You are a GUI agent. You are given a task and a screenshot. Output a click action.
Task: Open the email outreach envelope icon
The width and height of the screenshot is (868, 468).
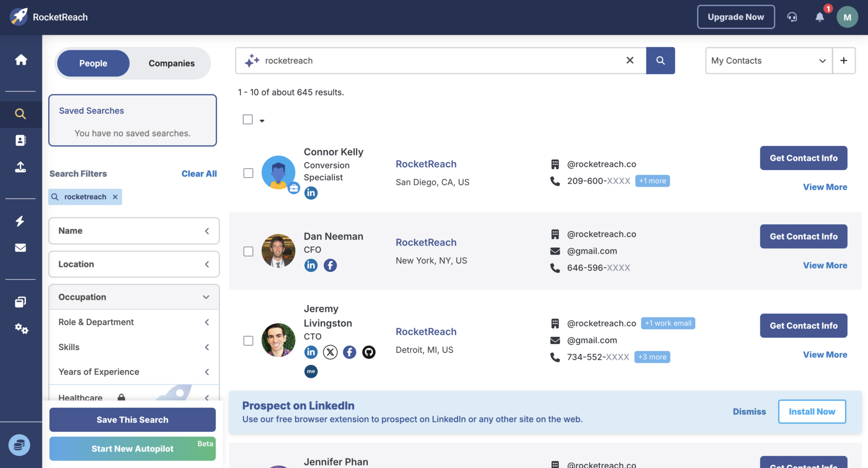coord(21,247)
